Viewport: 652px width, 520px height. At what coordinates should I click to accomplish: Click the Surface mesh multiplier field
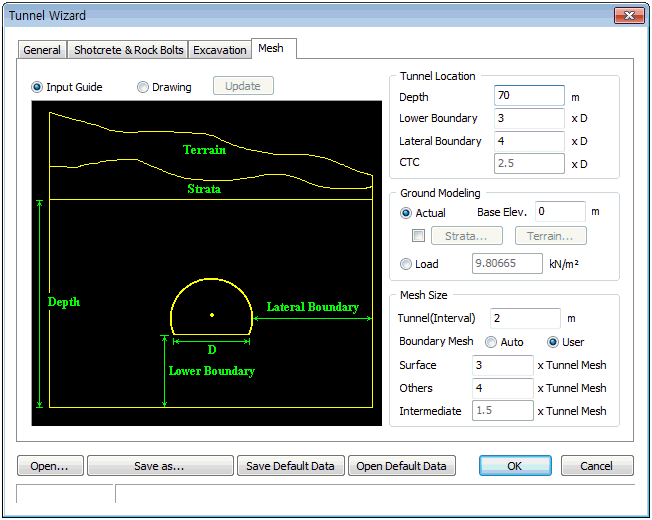coord(503,365)
